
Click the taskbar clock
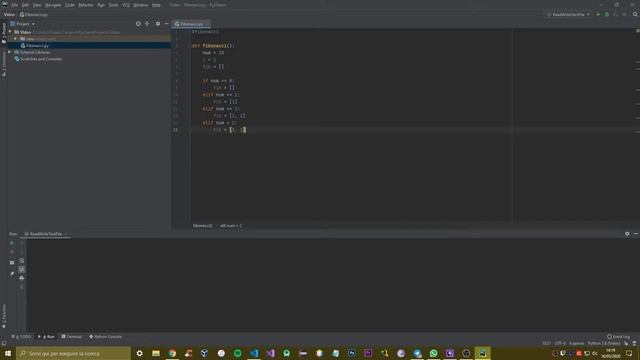pyautogui.click(x=611, y=353)
